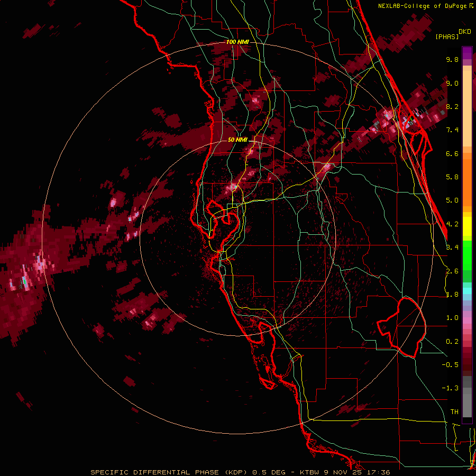Viewport: 476px width, 476px height.
Task: Click the 2.6 scale value
Action: pyautogui.click(x=452, y=271)
